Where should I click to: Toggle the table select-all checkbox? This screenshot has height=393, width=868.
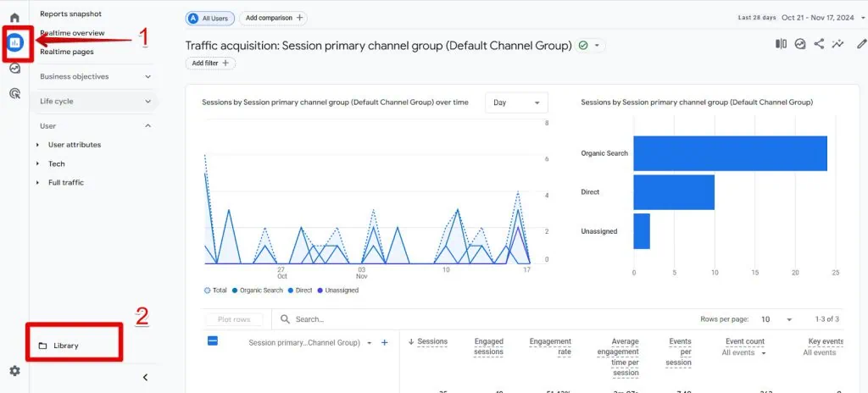[x=213, y=341]
